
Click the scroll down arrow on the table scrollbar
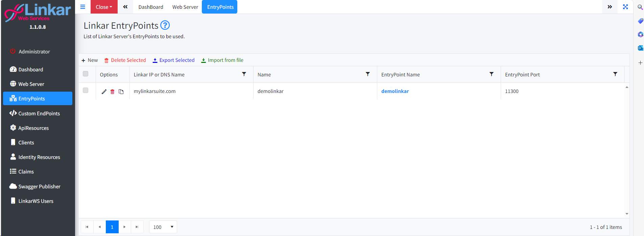[x=627, y=214]
